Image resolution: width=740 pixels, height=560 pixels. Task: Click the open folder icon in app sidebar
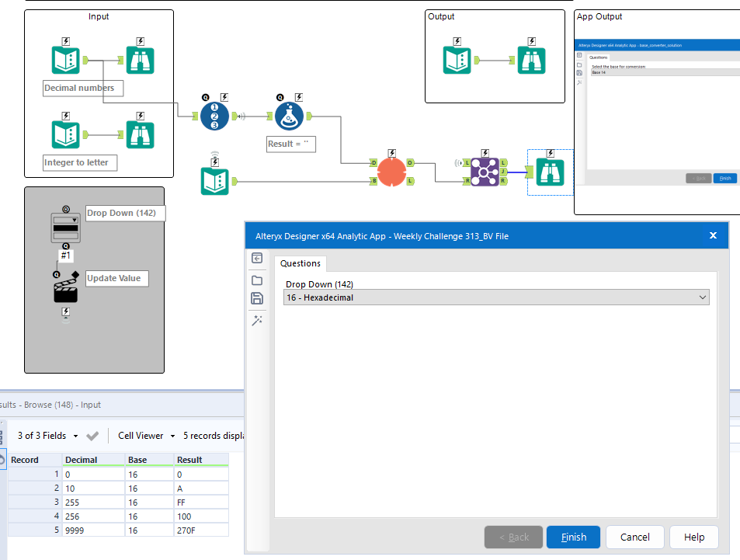click(x=257, y=280)
